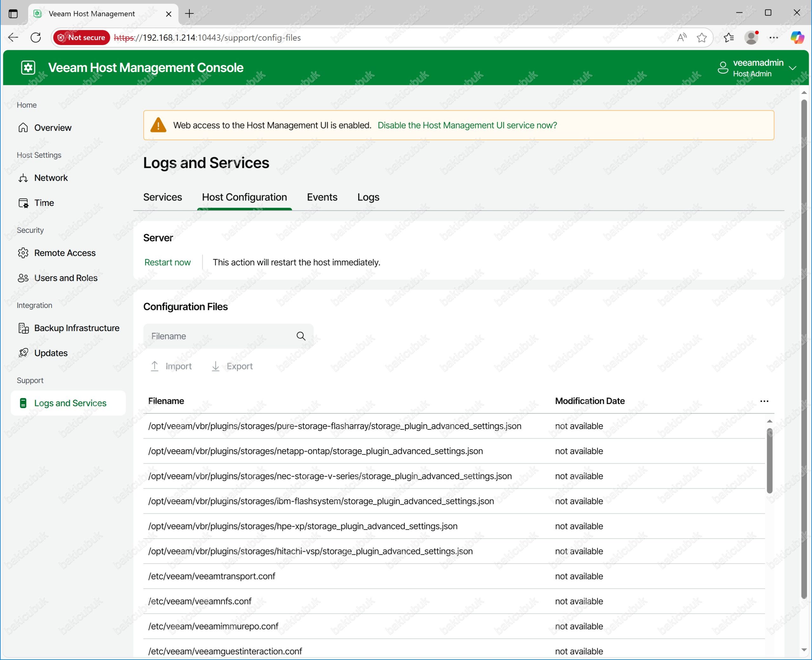This screenshot has width=812, height=660.
Task: Click the warning triangle icon
Action: (158, 125)
